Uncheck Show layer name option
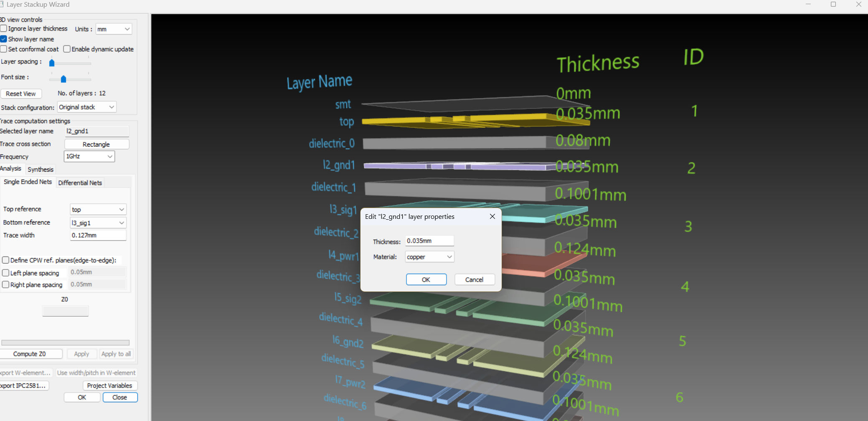The image size is (868, 421). click(x=4, y=39)
